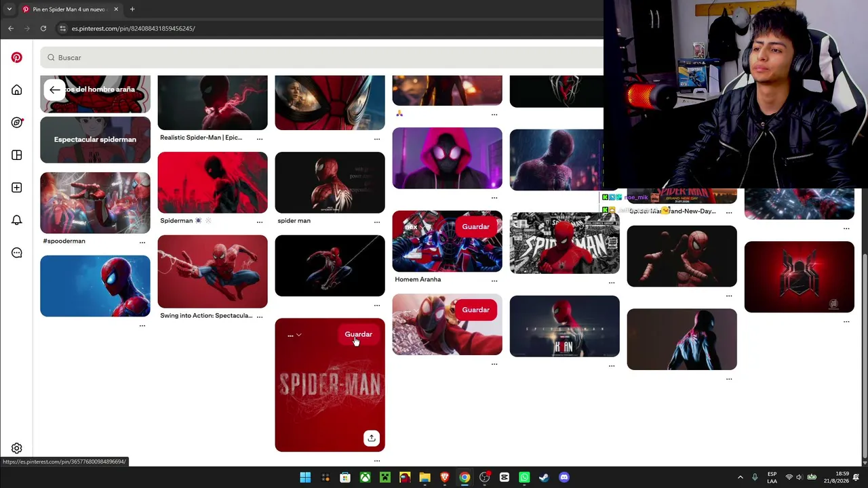This screenshot has height=488, width=868.
Task: Open more options for Swing into Action pin
Action: point(259,317)
